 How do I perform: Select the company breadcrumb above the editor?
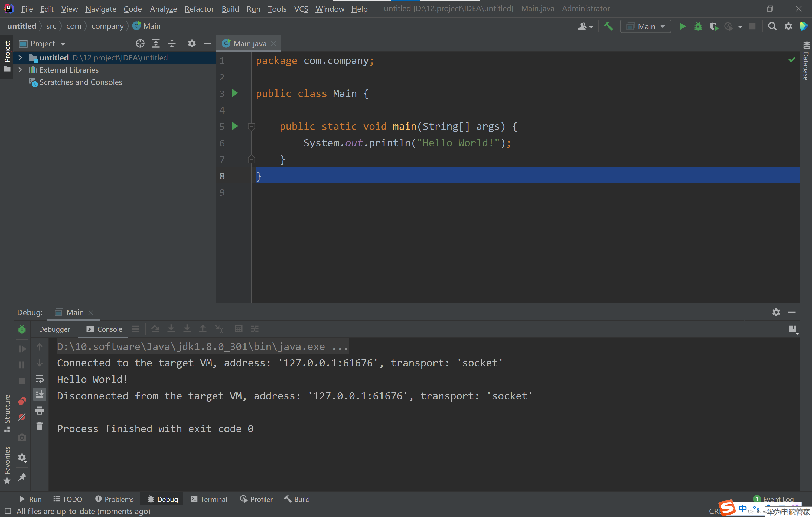pos(107,26)
